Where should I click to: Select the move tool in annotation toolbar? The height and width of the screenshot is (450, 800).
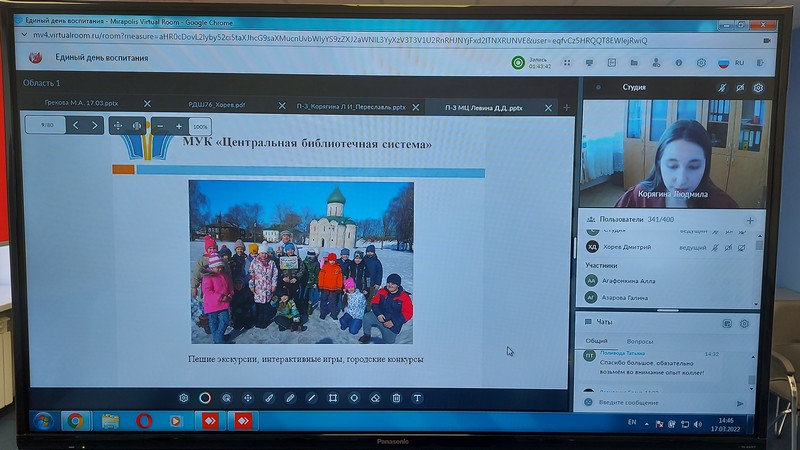point(248,398)
